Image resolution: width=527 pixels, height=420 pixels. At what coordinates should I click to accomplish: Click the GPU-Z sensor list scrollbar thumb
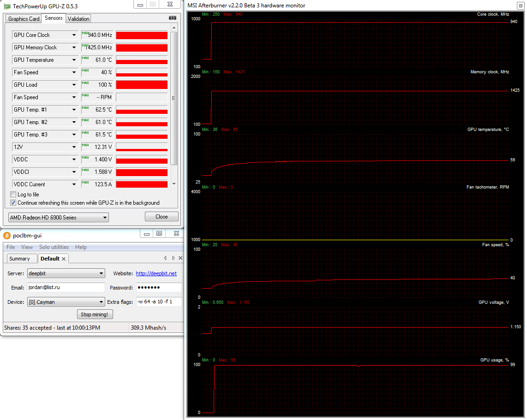pyautogui.click(x=174, y=98)
